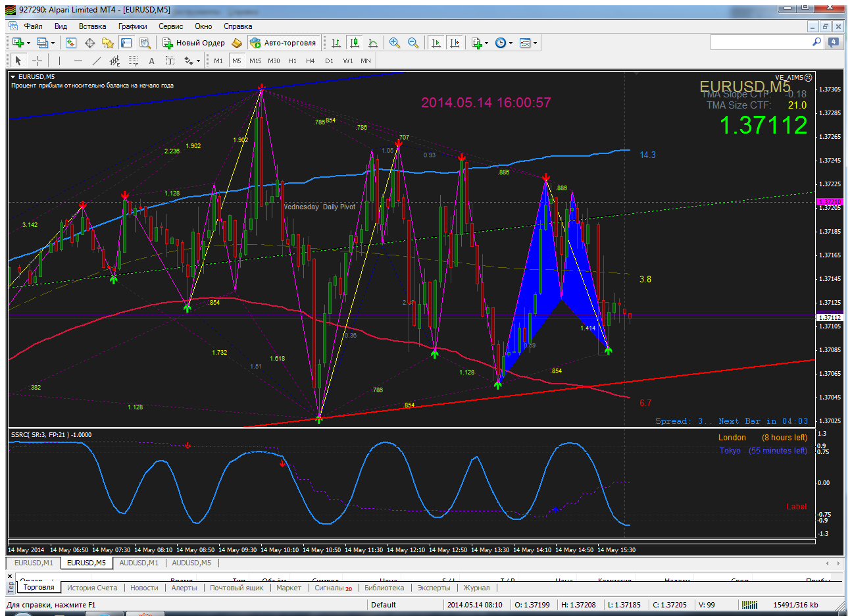The height and width of the screenshot is (616, 850).
Task: Expand the periods dropdown arrow
Action: (511, 43)
